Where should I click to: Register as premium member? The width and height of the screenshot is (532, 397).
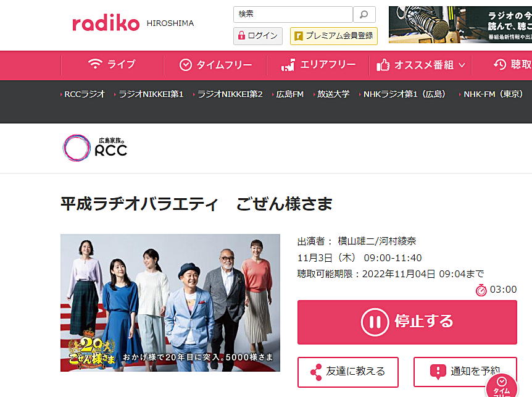pos(334,36)
